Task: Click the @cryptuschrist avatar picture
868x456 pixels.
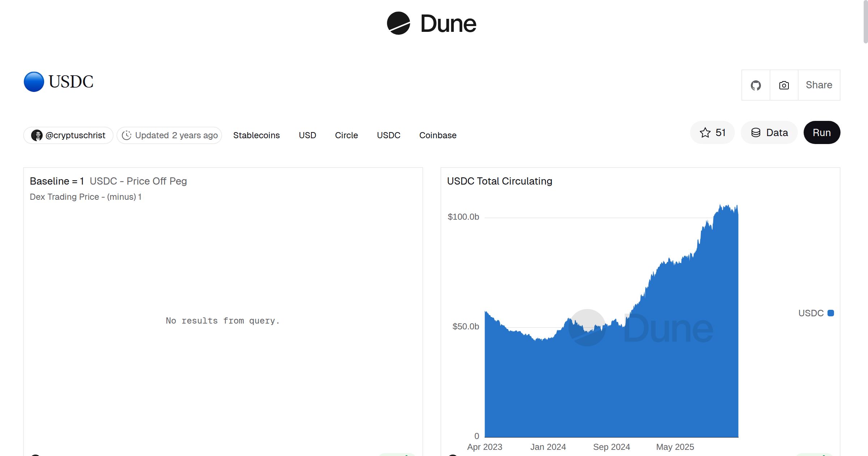Action: tap(38, 135)
